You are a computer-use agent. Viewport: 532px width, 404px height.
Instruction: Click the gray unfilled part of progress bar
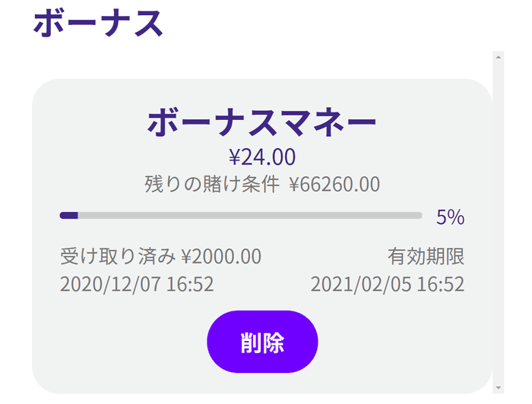click(251, 216)
